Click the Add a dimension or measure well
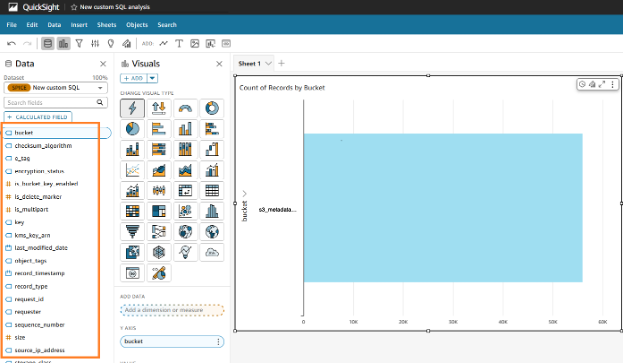 coord(172,310)
